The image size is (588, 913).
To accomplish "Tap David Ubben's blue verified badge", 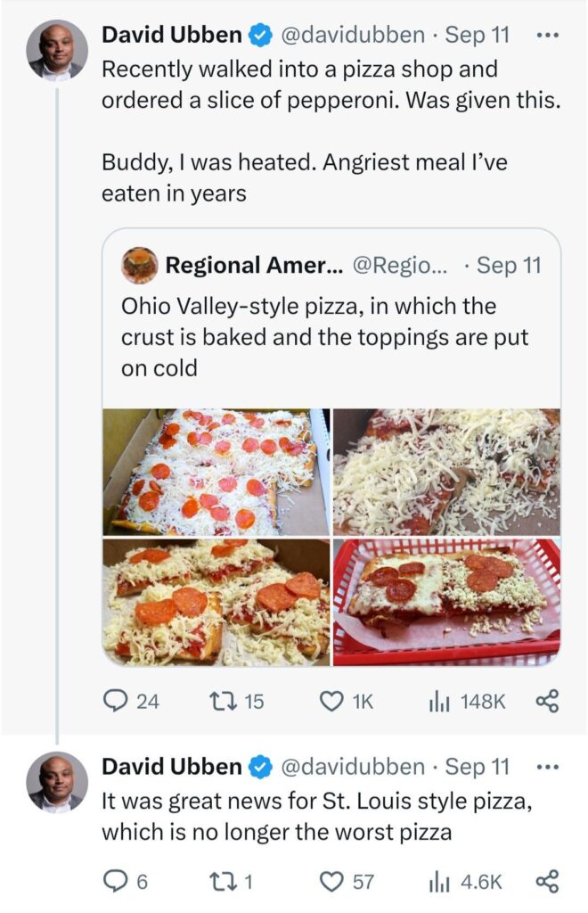I will [x=259, y=36].
